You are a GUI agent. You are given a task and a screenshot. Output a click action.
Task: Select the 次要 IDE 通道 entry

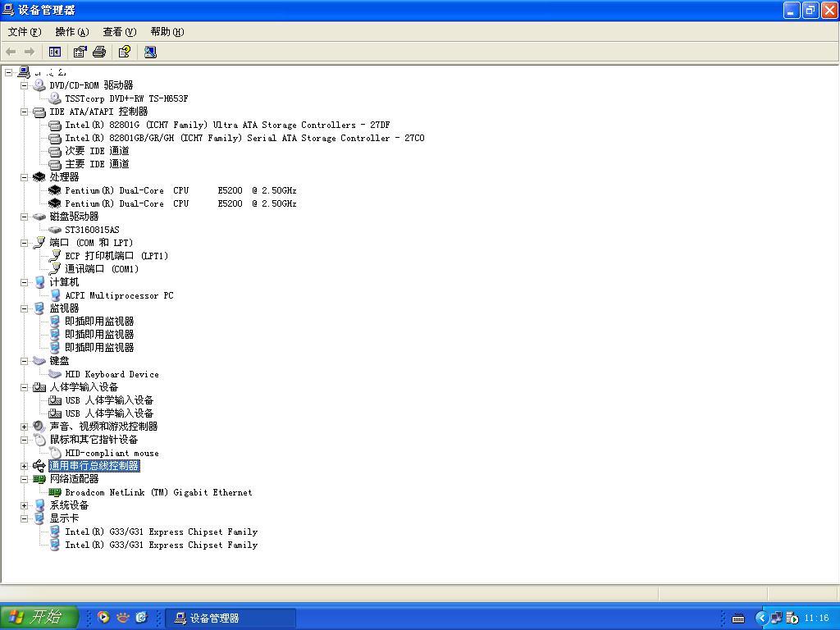click(97, 151)
